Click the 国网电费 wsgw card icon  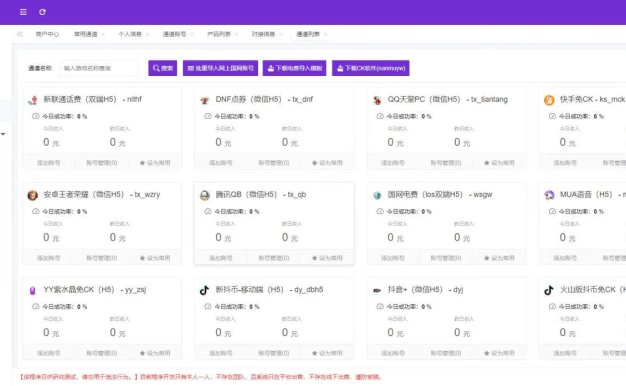(x=377, y=195)
